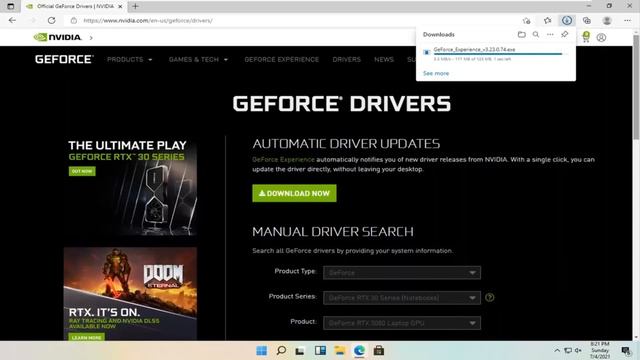Click the GeForce_Experience exe download entry
Viewport: 640px width, 360px height.
pyautogui.click(x=474, y=49)
